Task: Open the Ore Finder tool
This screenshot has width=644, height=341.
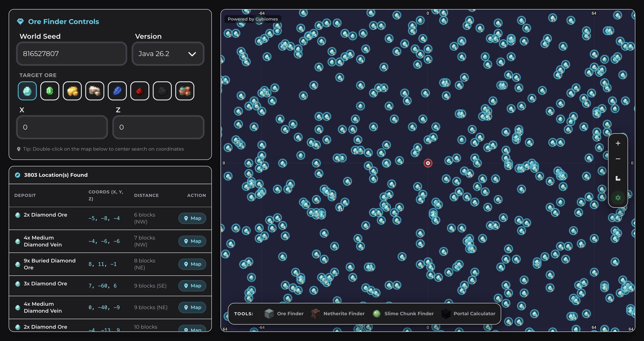Action: click(x=284, y=314)
